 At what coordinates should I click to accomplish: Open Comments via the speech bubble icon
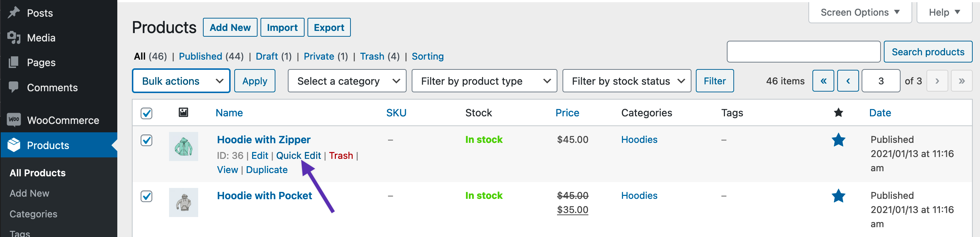pyautogui.click(x=14, y=87)
